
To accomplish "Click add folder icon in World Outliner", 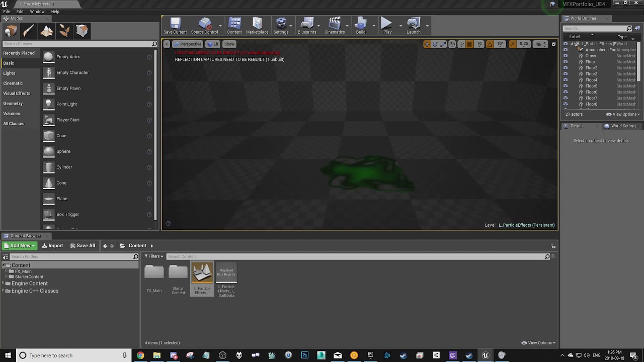I will pos(636,28).
